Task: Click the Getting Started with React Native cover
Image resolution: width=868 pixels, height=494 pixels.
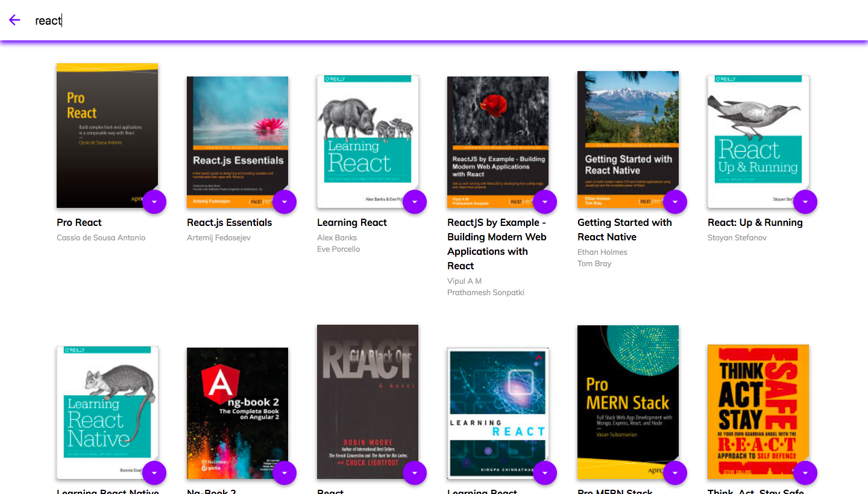Action: 628,140
